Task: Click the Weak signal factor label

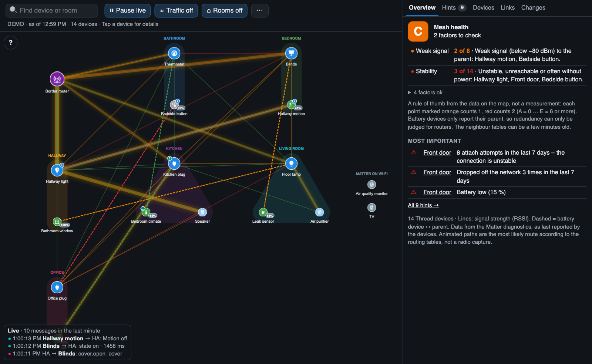Action: pyautogui.click(x=432, y=51)
